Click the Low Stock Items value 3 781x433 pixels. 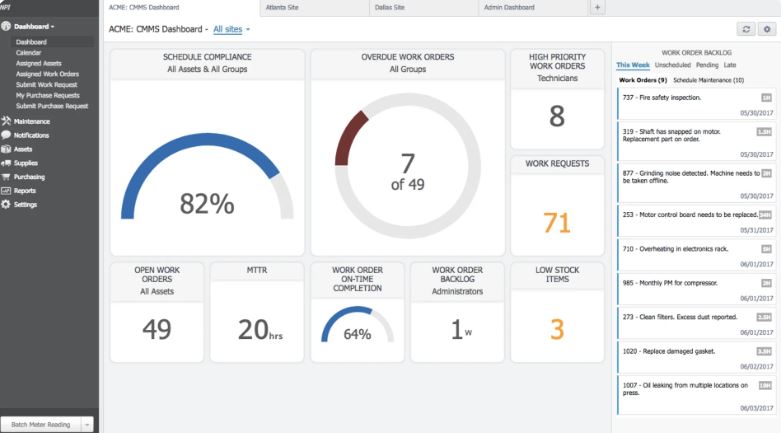[x=557, y=329]
